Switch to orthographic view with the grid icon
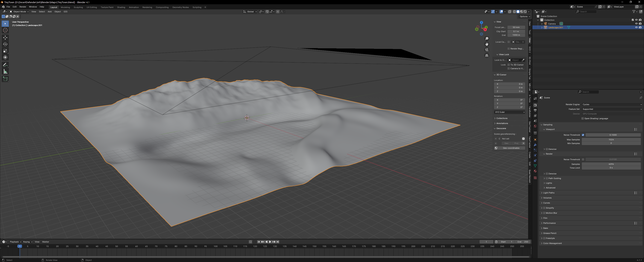 487,56
